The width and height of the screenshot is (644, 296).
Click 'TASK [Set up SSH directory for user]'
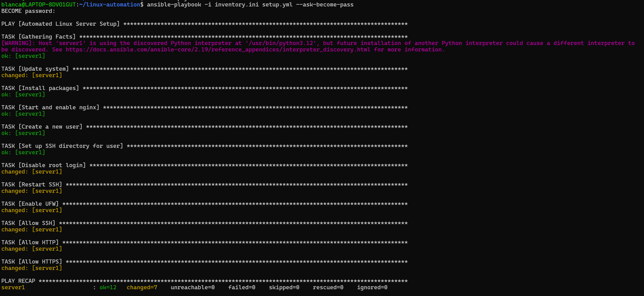(62, 146)
